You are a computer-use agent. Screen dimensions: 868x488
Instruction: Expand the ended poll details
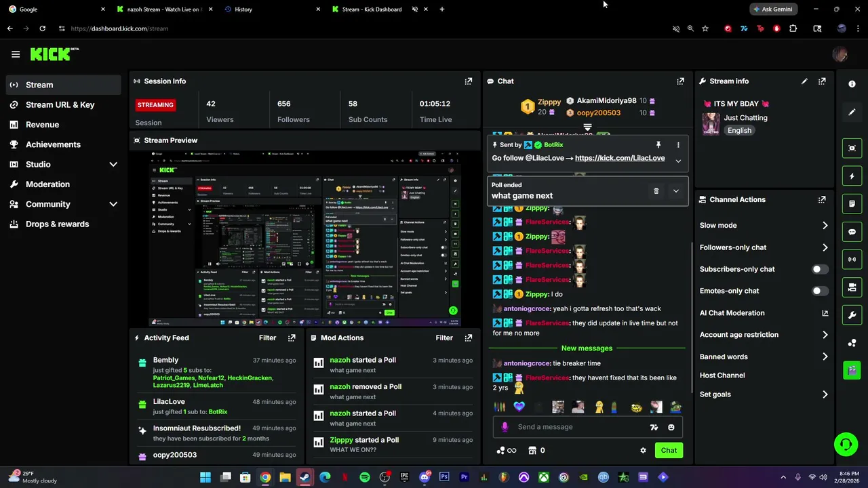(676, 191)
